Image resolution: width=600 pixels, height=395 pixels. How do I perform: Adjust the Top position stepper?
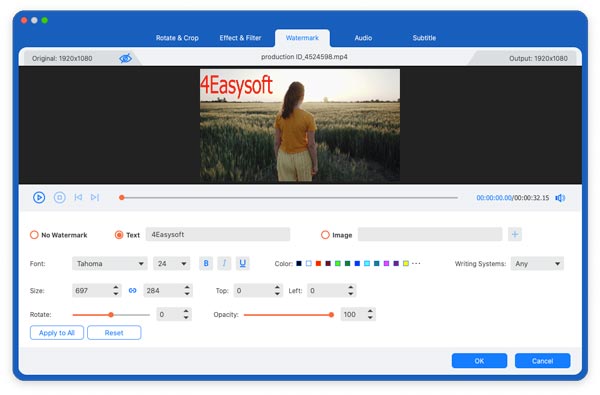(x=278, y=291)
